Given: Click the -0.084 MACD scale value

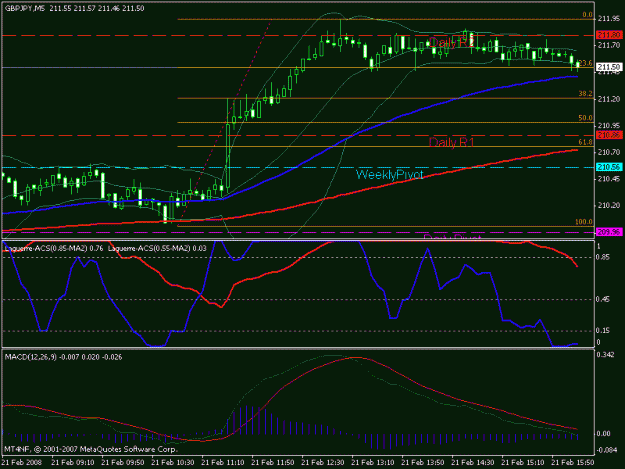Looking at the screenshot, I should (605, 450).
